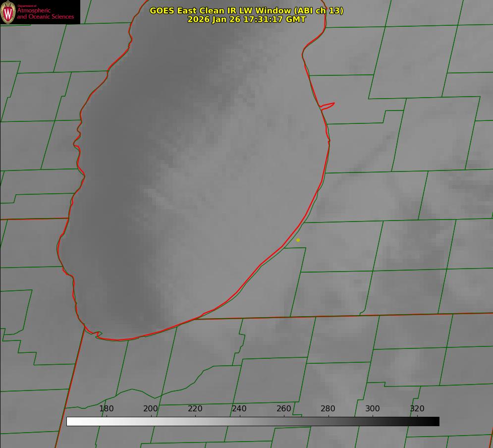Click the '2026 Jan 26 17:31:17 GMT' timestamp
The image size is (493, 448).
pyautogui.click(x=247, y=19)
